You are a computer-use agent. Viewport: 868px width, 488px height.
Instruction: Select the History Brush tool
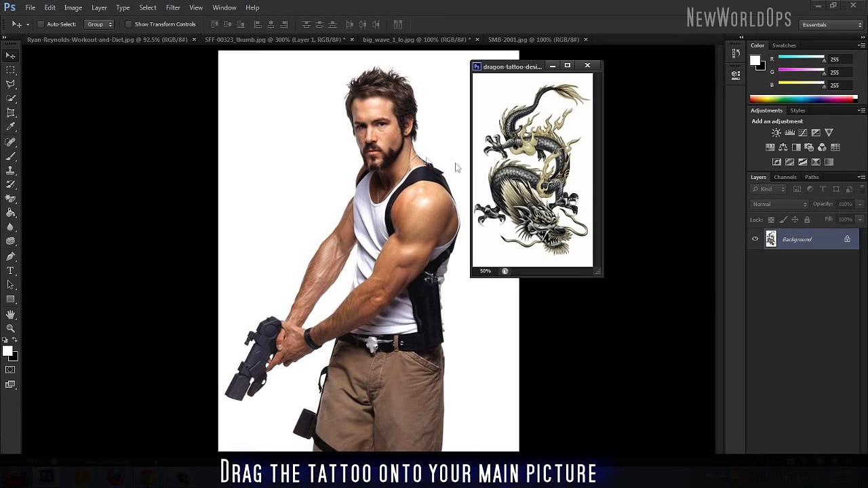[x=11, y=184]
